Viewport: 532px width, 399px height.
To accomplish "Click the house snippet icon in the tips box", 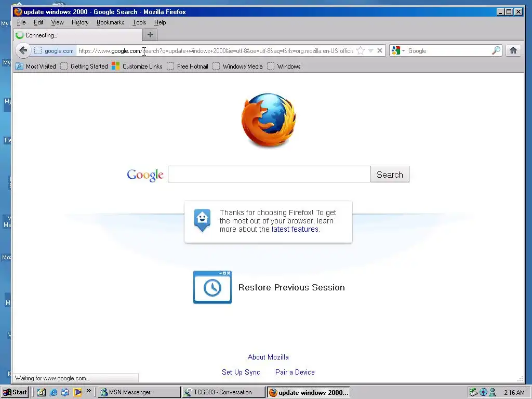I will pyautogui.click(x=202, y=220).
